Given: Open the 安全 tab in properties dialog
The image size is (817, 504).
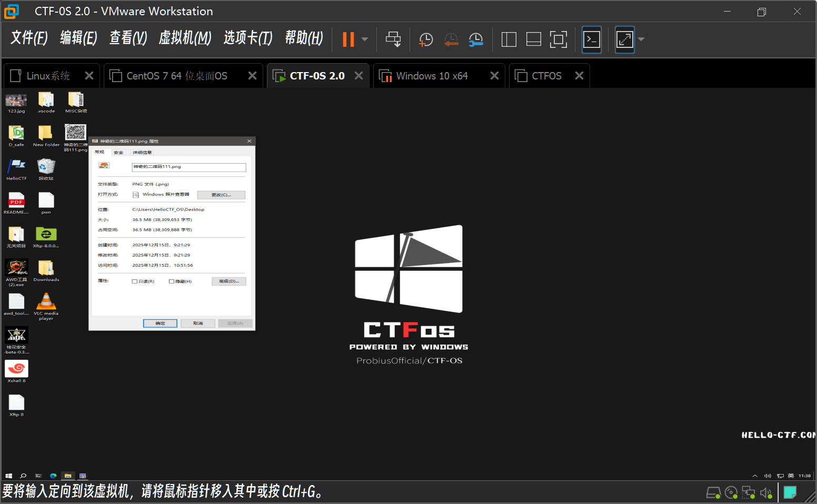Looking at the screenshot, I should 118,153.
